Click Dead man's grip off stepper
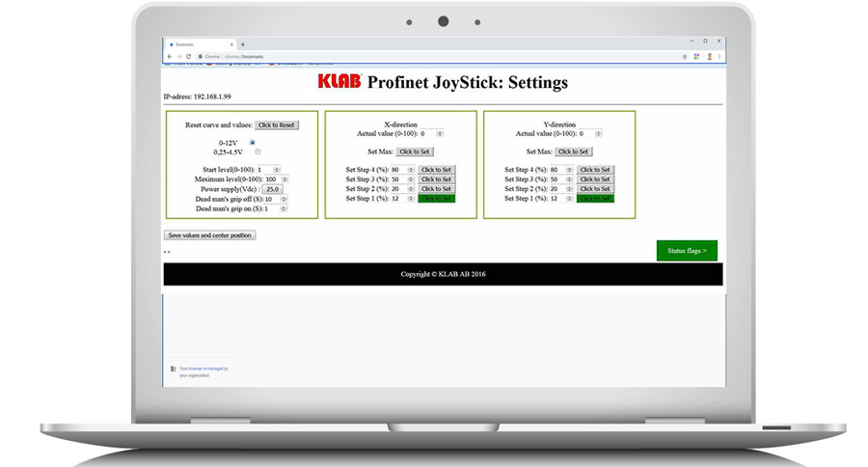 (x=284, y=199)
